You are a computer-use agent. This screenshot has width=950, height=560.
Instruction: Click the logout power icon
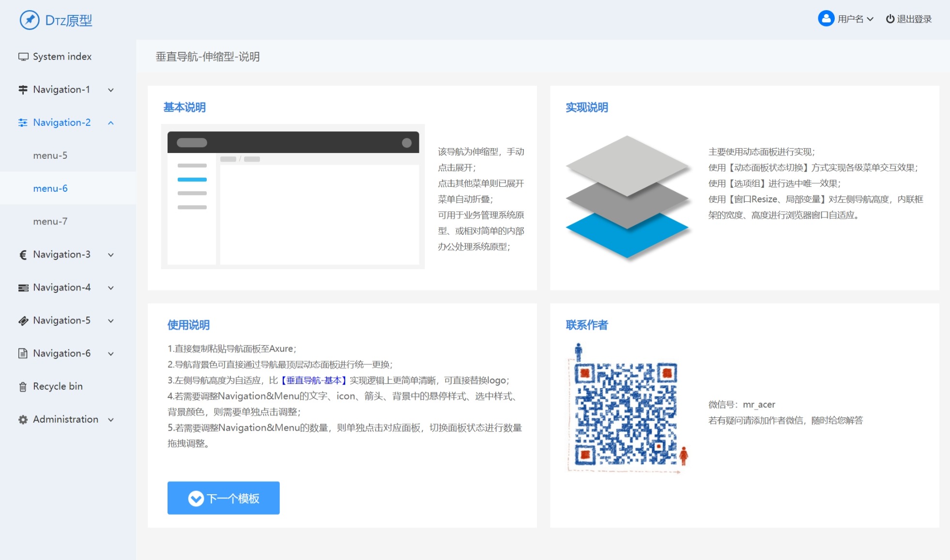[x=890, y=19]
